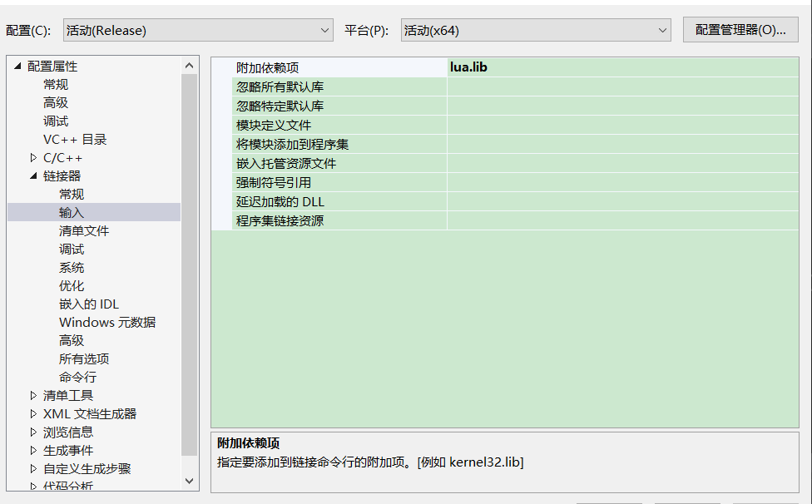Select 调试 under 链接器
812x504 pixels.
72,249
